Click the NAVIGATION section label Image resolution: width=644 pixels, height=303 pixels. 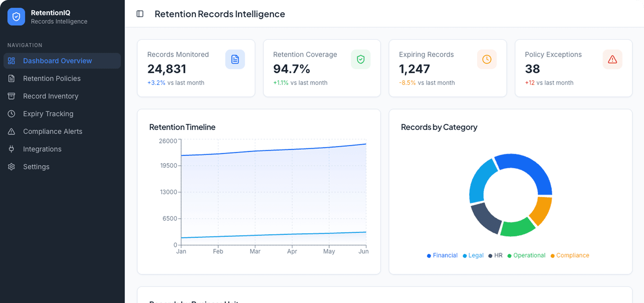[25, 45]
